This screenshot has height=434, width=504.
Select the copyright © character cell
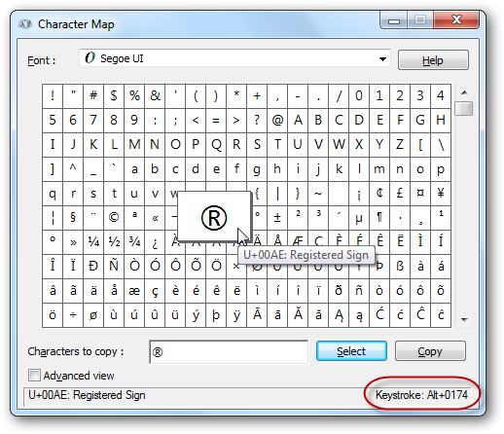(x=114, y=217)
